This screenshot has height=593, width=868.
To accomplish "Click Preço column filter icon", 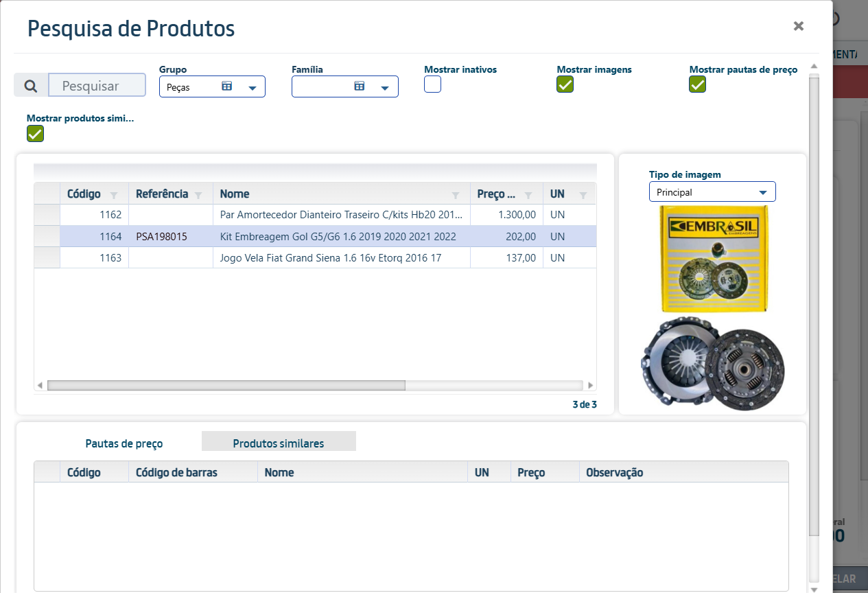I will pos(528,195).
